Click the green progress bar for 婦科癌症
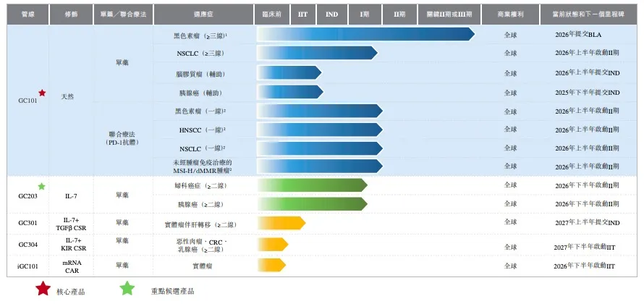The height and width of the screenshot is (304, 644). click(x=313, y=185)
